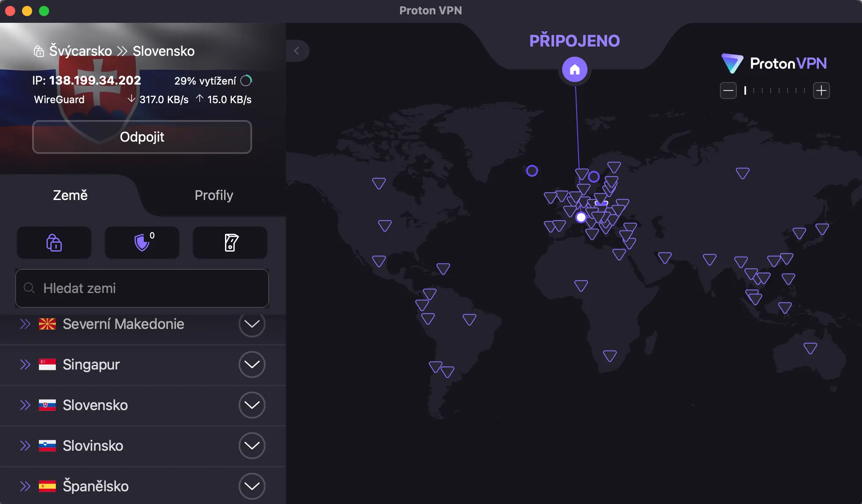Viewport: 862px width, 504px height.
Task: Switch to the Profily tab
Action: [x=214, y=195]
